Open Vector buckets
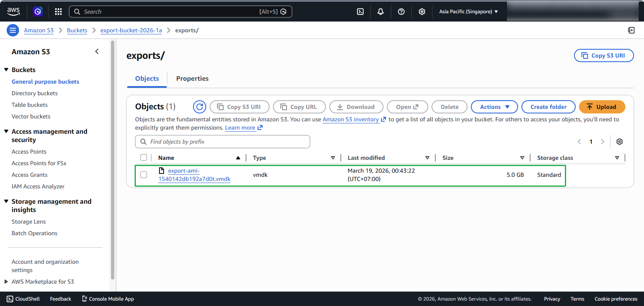The image size is (644, 306). [x=31, y=116]
